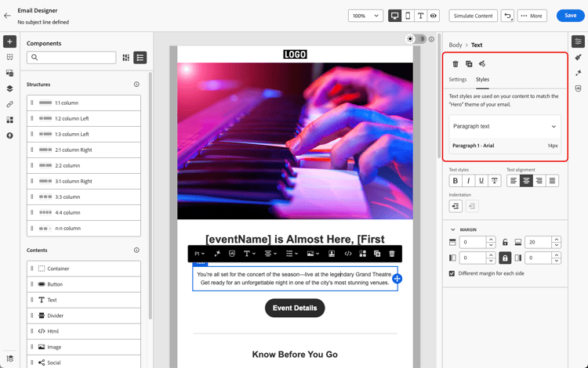Image resolution: width=588 pixels, height=368 pixels.
Task: Uncheck Different margin for each side
Action: click(452, 274)
